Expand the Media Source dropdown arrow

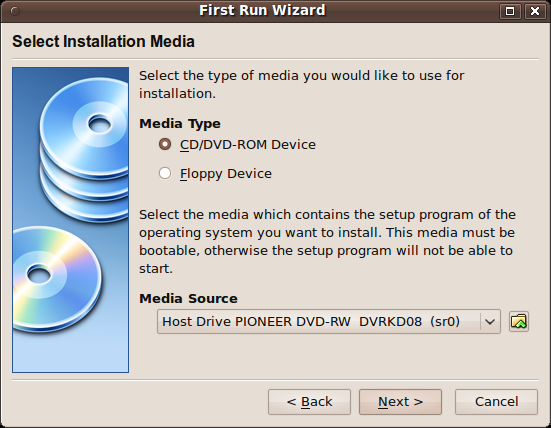pos(490,322)
